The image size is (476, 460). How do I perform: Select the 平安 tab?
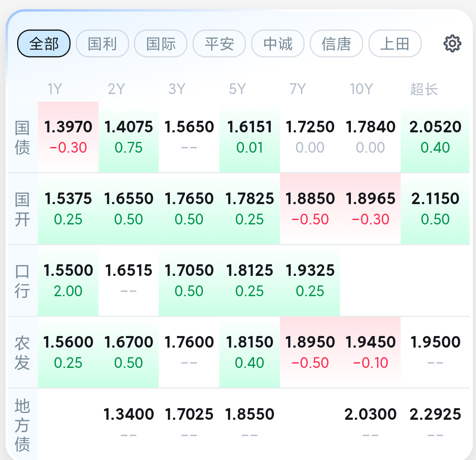[219, 43]
